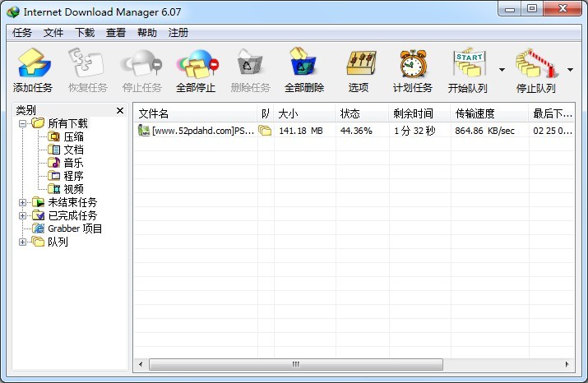The image size is (588, 383).
Task: Click the 全部停止 (Stop all) toolbar icon
Action: (x=196, y=66)
